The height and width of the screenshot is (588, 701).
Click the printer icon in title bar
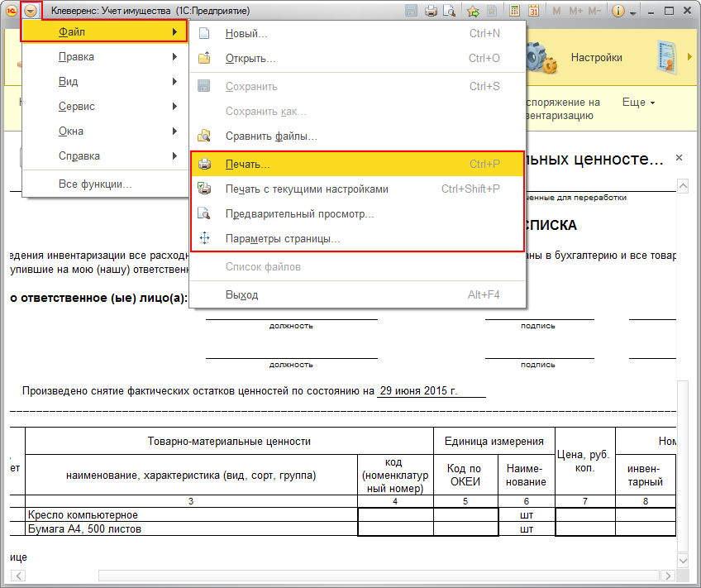coord(431,11)
